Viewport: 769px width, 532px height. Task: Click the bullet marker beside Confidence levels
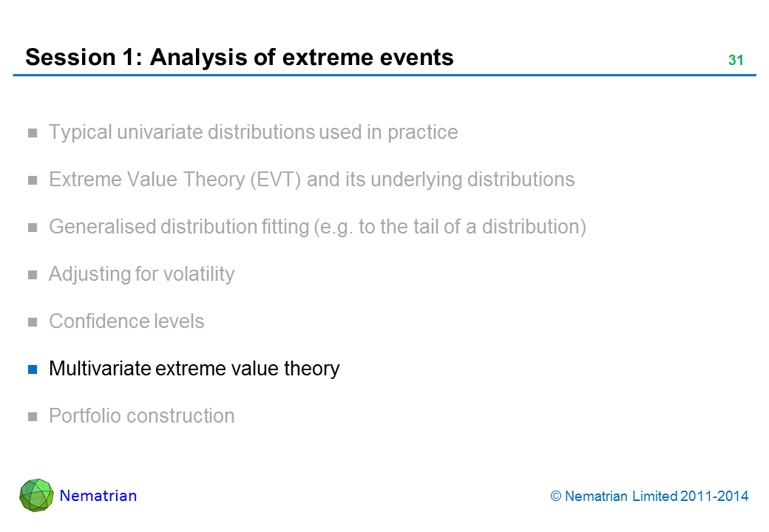[33, 322]
